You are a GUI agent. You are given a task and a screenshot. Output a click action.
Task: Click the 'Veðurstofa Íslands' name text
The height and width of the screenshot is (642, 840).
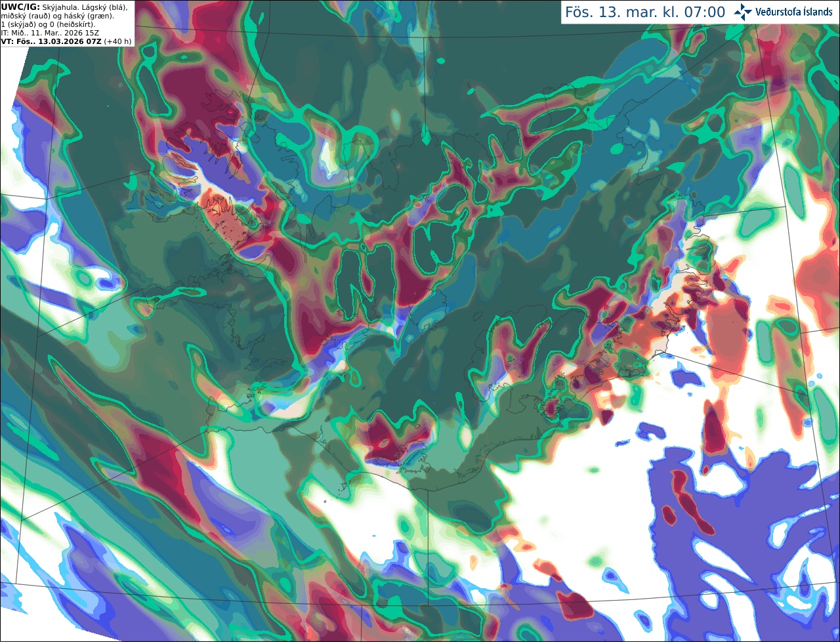(x=794, y=12)
